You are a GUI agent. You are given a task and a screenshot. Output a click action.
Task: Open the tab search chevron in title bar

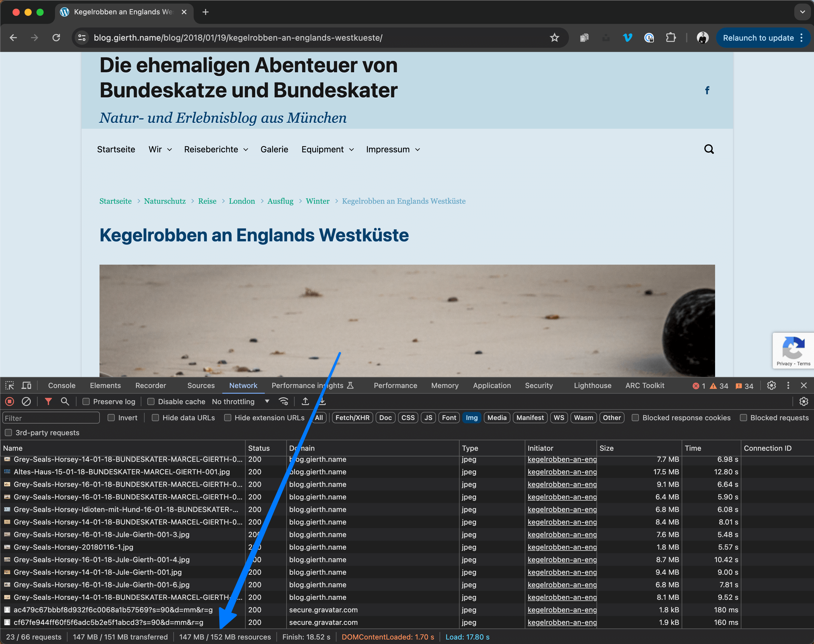(x=802, y=12)
